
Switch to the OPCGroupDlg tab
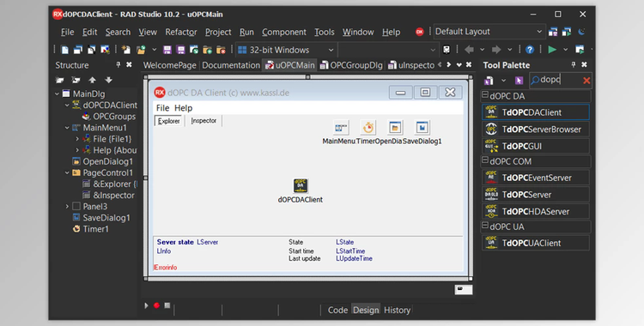tap(351, 65)
